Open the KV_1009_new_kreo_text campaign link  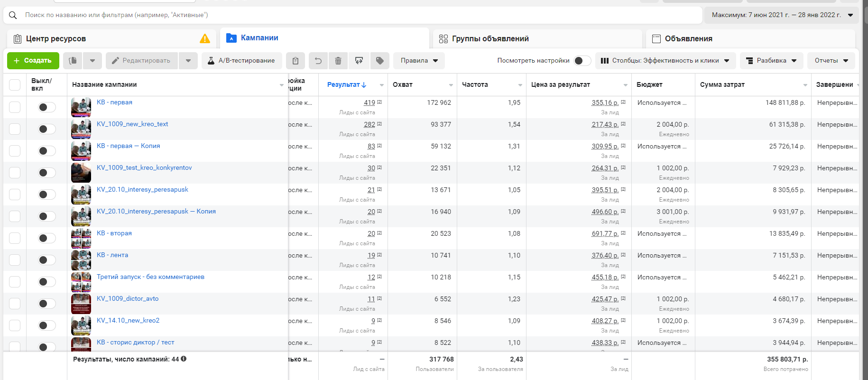point(132,124)
